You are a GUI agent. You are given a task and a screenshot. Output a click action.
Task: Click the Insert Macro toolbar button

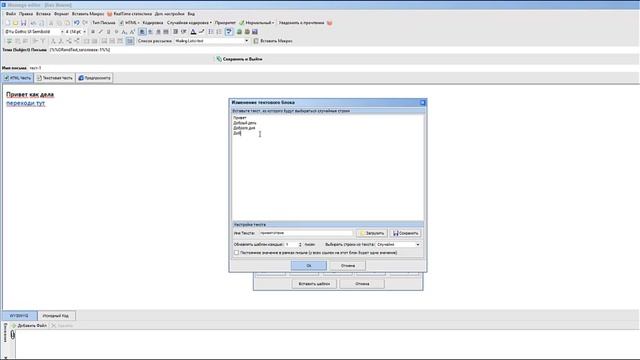pyautogui.click(x=273, y=41)
